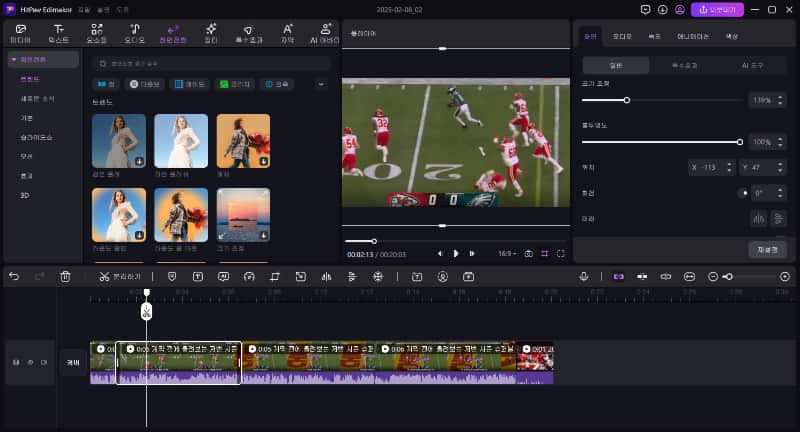Viewport: 800px width, 432px height.
Task: Switch to the Audio properties tab
Action: pyautogui.click(x=623, y=35)
